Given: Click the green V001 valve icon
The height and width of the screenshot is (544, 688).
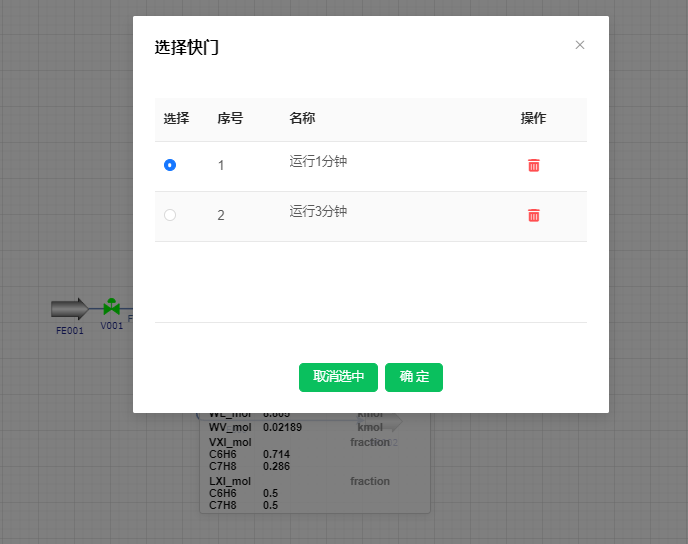Looking at the screenshot, I should point(111,307).
